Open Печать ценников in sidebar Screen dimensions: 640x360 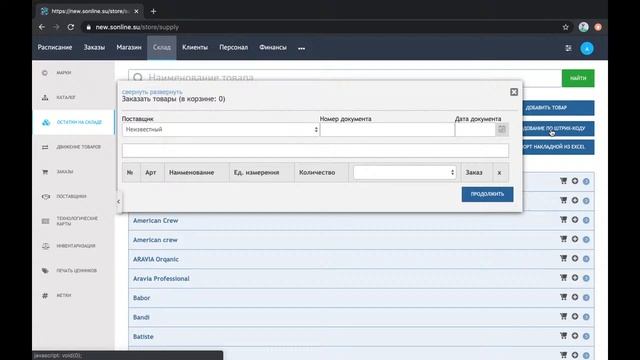tap(76, 270)
